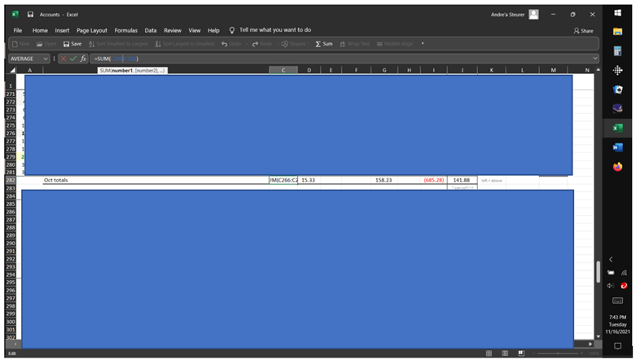
Task: Switch to Page Layout view icon
Action: [505, 353]
